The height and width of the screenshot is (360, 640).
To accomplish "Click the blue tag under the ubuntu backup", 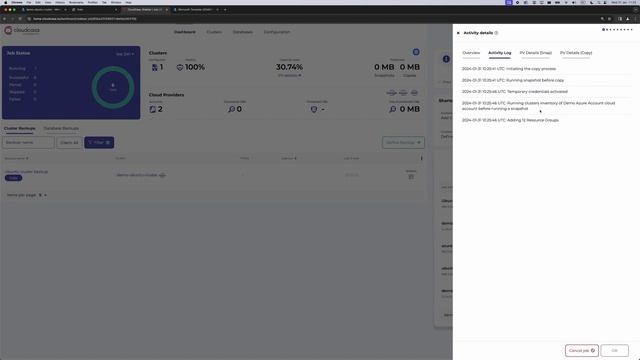I will pos(13,178).
